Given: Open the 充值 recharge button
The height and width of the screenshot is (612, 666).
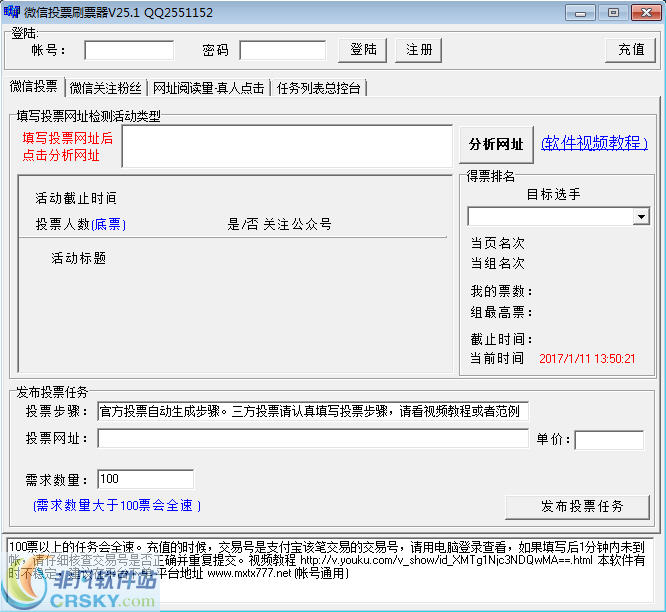Looking at the screenshot, I should (x=630, y=50).
